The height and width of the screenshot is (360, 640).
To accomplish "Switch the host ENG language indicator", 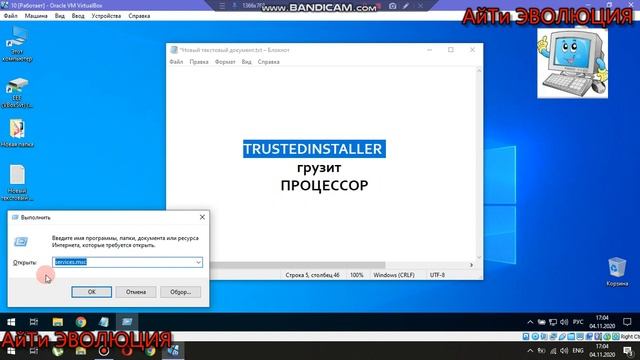I will tap(578, 351).
